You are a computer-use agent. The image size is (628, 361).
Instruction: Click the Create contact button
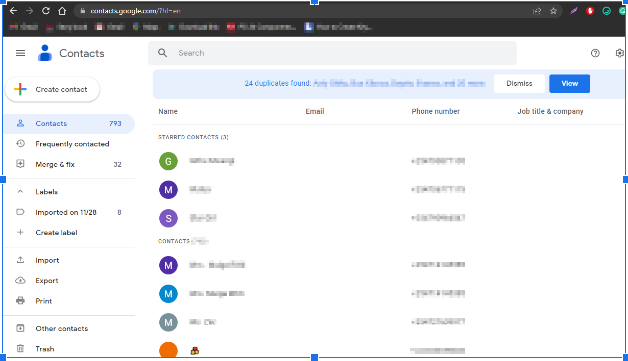pos(52,89)
